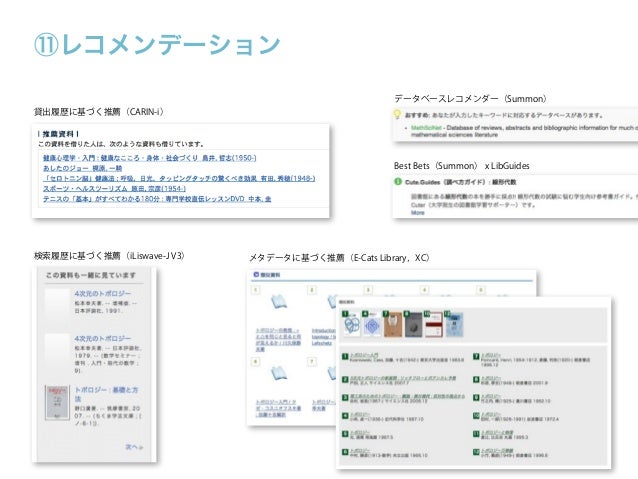Click green badge 5 in XC result list
The image size is (638, 479).
coord(345,434)
